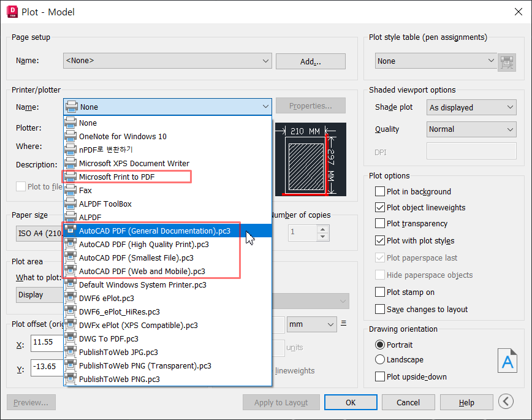Click plotter icon beside DWF6 ePlot.pc3
The width and height of the screenshot is (532, 420).
[x=70, y=299]
